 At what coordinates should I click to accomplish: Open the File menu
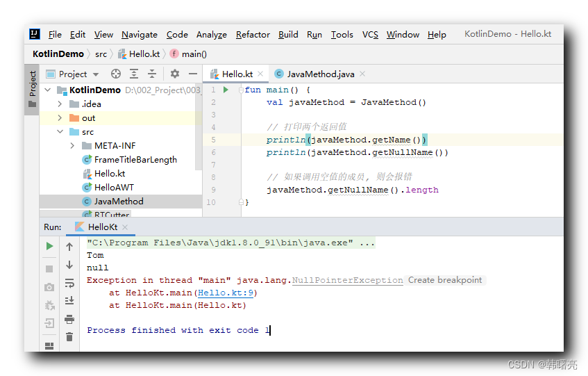(55, 35)
